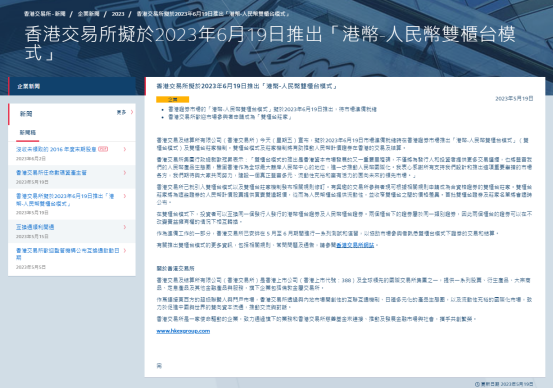Click the article date 2023年5月19日 at top right

click(514, 98)
